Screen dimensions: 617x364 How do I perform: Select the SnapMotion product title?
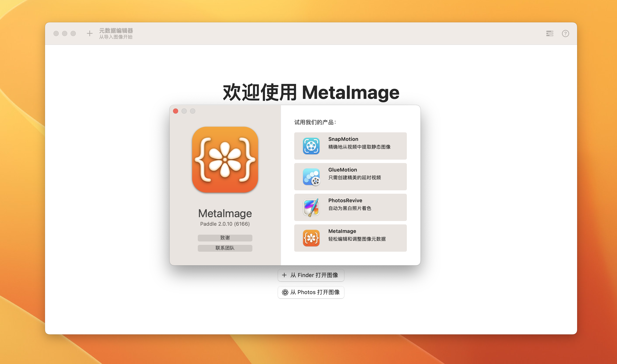click(x=343, y=139)
